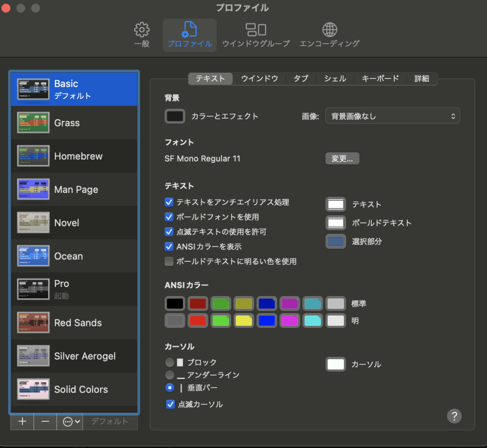
Task: Open the 選択部分 selection color well
Action: point(336,241)
